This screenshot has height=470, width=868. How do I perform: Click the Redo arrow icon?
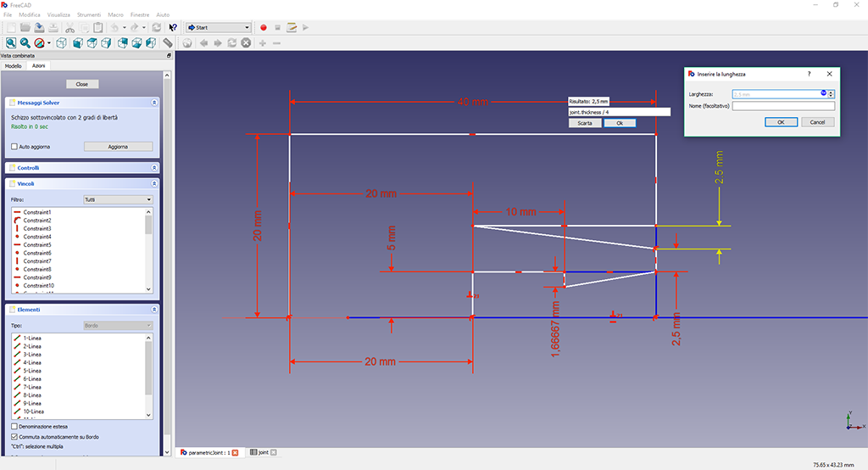point(135,27)
